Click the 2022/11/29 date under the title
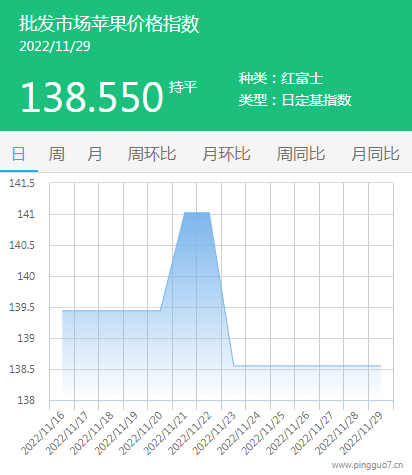This screenshot has height=475, width=412. (x=55, y=46)
